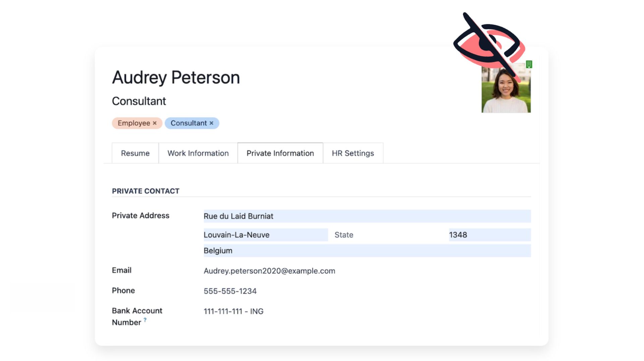Remove the Consultant tag with its x
This screenshot has height=361, width=644.
(211, 123)
